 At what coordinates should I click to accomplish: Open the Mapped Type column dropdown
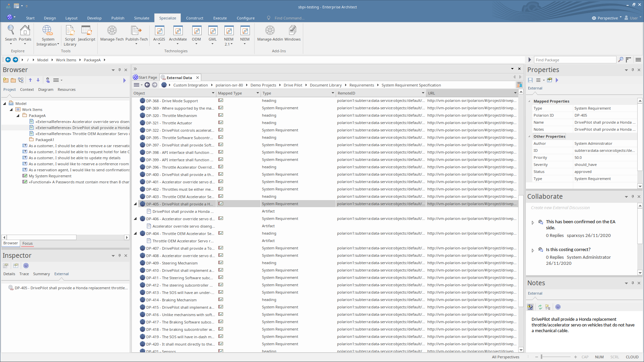click(258, 93)
